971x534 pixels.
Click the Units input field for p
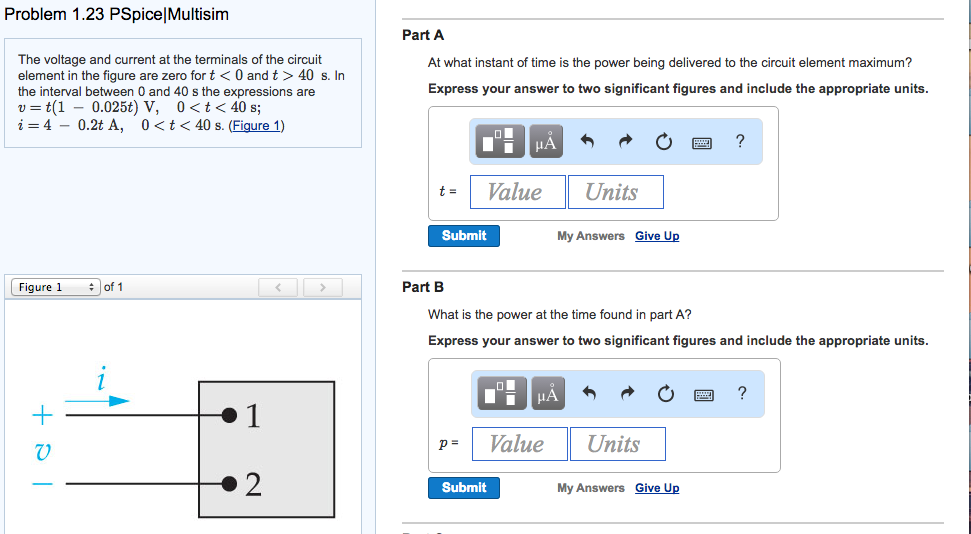tap(617, 444)
